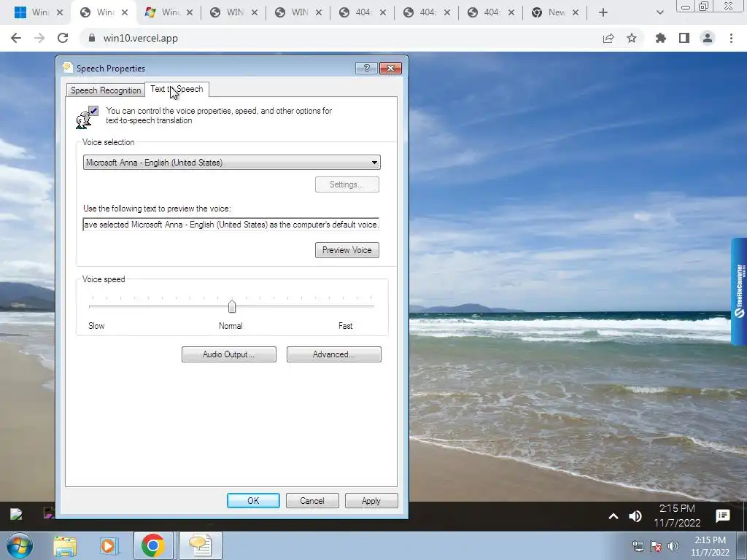Go back in browser
The width and height of the screenshot is (747, 560).
[x=16, y=38]
